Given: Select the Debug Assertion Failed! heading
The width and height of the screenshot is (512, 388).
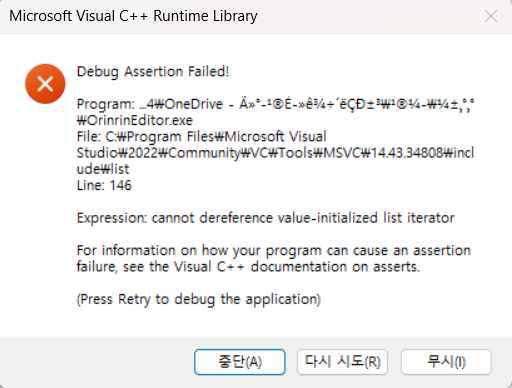Looking at the screenshot, I should pos(153,72).
